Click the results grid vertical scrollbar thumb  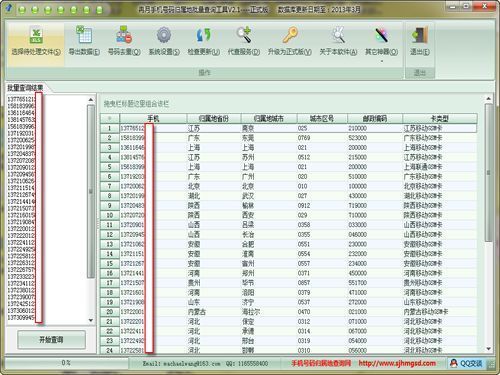click(x=488, y=173)
